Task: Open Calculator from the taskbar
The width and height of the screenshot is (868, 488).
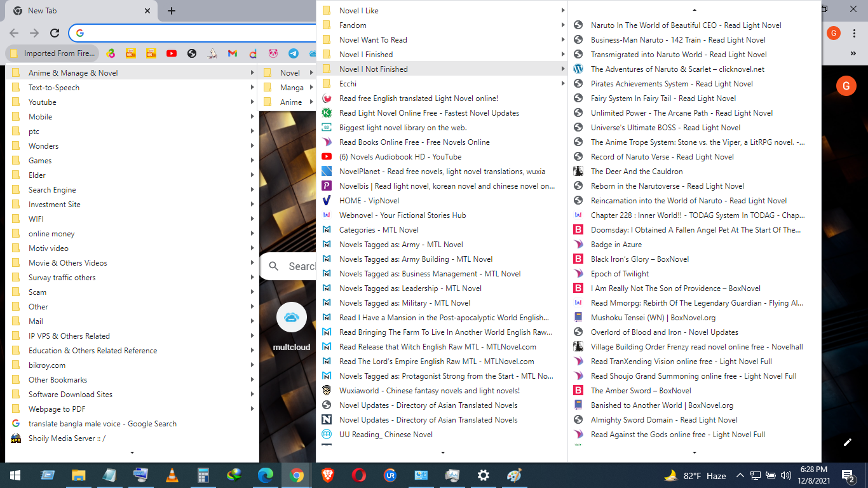Action: (x=203, y=475)
